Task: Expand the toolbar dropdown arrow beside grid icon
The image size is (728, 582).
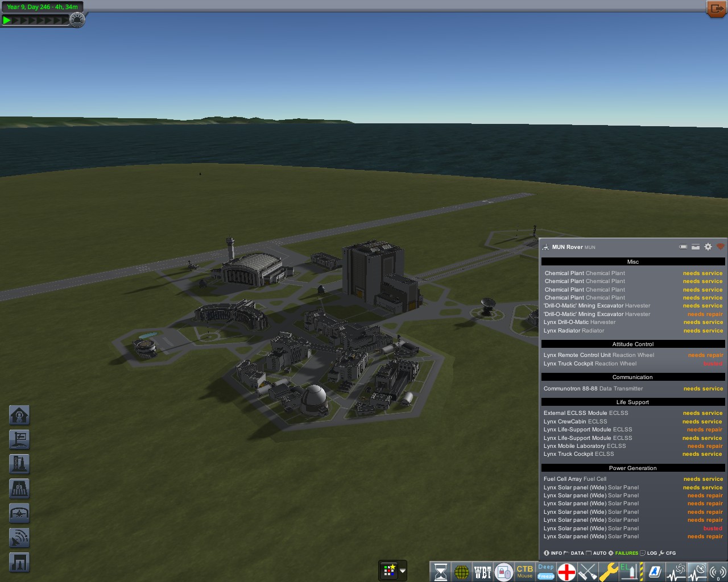Action: point(403,571)
